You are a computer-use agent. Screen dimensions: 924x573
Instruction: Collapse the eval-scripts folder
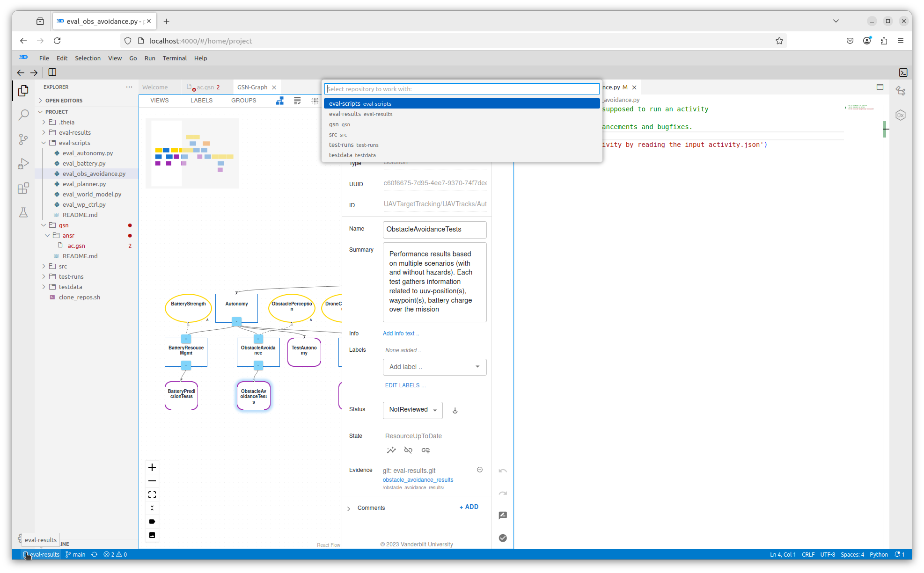pyautogui.click(x=74, y=143)
